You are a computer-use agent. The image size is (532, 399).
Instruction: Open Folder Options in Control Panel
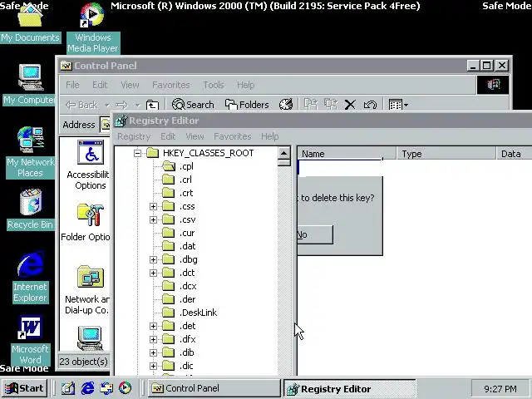point(90,222)
